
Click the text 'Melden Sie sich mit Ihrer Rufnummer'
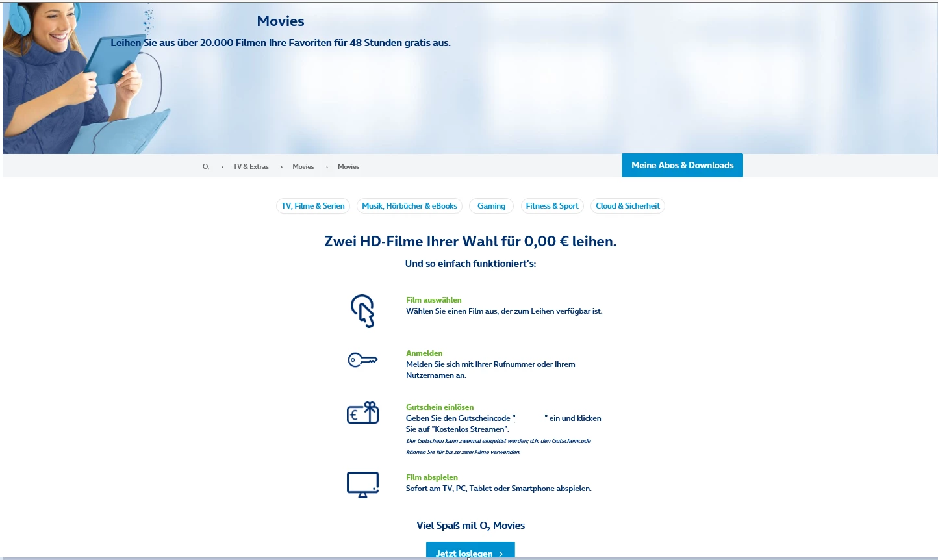[x=490, y=370]
